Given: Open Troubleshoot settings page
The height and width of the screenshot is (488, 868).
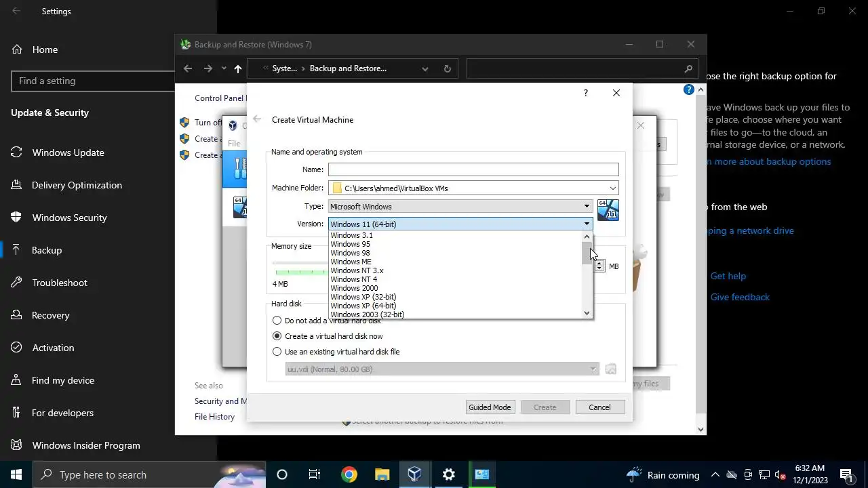Looking at the screenshot, I should tap(60, 283).
